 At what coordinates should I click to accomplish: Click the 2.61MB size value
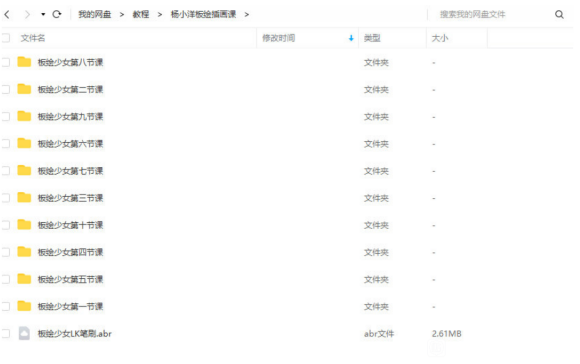pyautogui.click(x=446, y=334)
